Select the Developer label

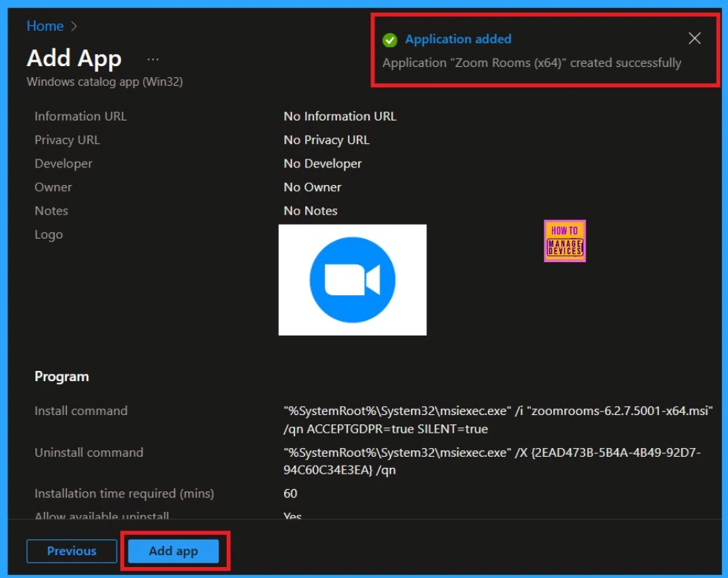pos(63,164)
